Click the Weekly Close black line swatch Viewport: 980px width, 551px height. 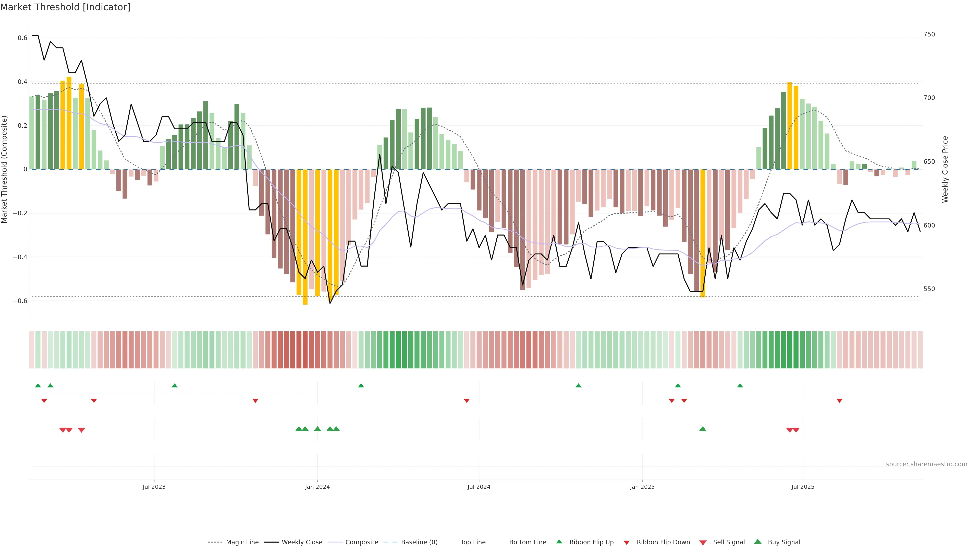(271, 542)
